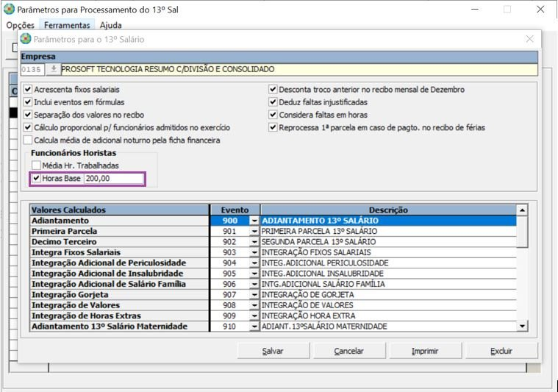Click the dialog title bar app icon
Image resolution: width=558 pixels, height=392 pixels.
26,39
